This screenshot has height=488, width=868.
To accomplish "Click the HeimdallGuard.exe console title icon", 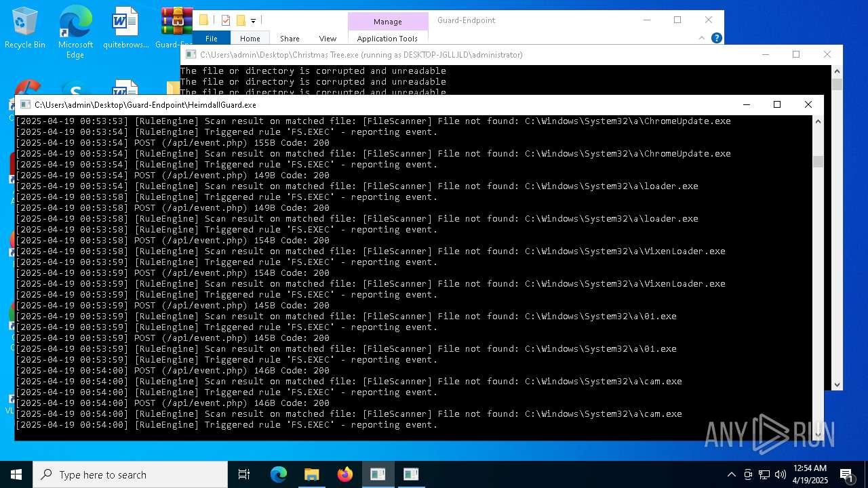I will [25, 105].
